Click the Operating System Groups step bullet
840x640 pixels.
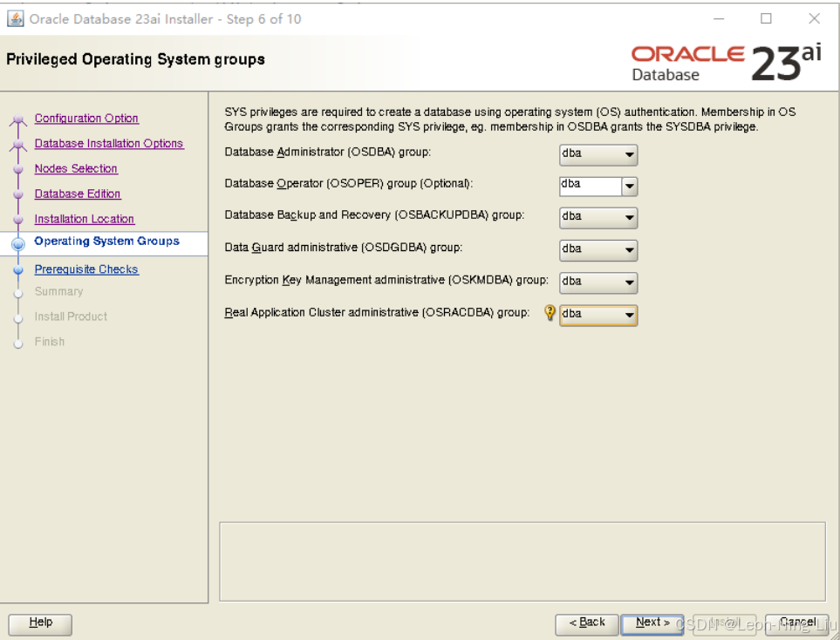pos(18,244)
